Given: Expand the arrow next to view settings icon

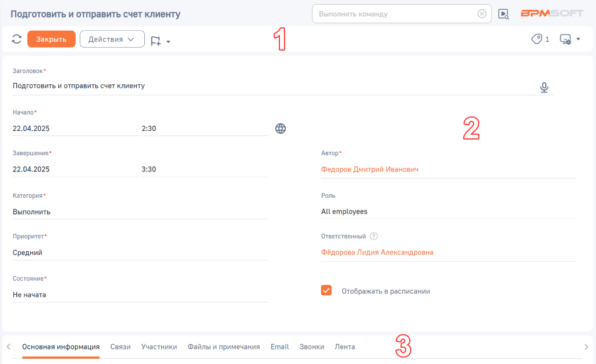Looking at the screenshot, I should [x=578, y=39].
